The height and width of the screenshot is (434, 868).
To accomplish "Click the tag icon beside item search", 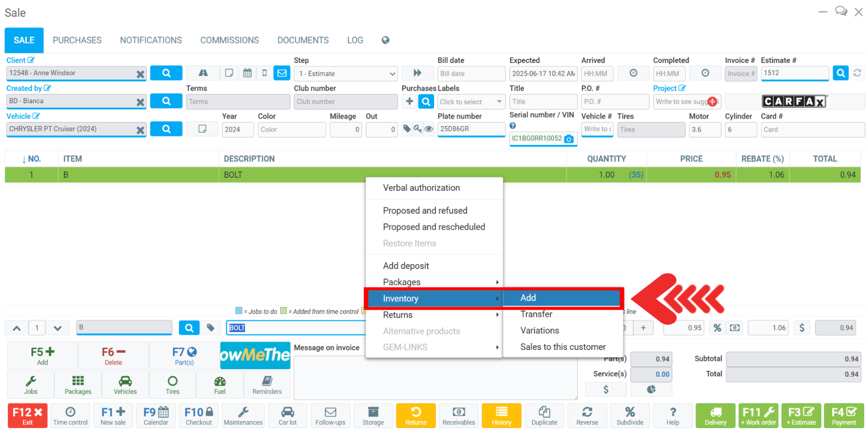I will [x=211, y=328].
